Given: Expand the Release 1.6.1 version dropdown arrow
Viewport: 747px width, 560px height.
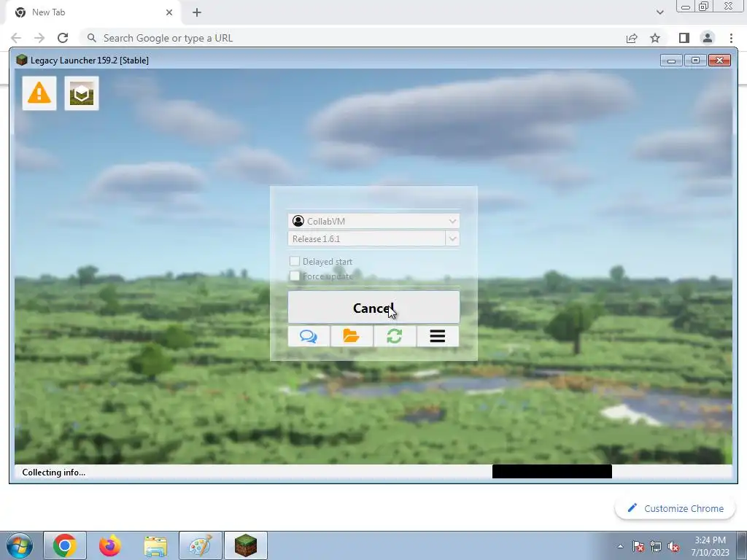Looking at the screenshot, I should 452,238.
